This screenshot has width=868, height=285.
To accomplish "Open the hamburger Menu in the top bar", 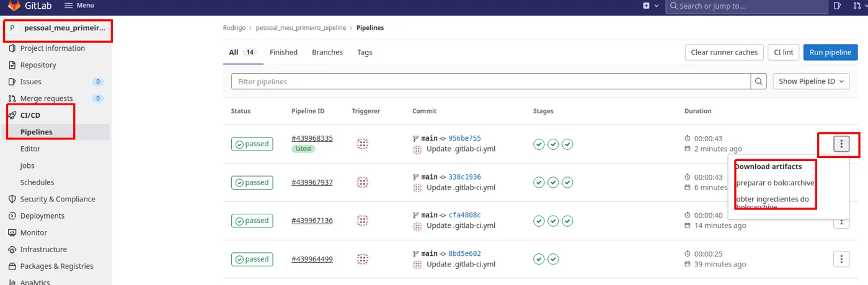I will coord(79,6).
